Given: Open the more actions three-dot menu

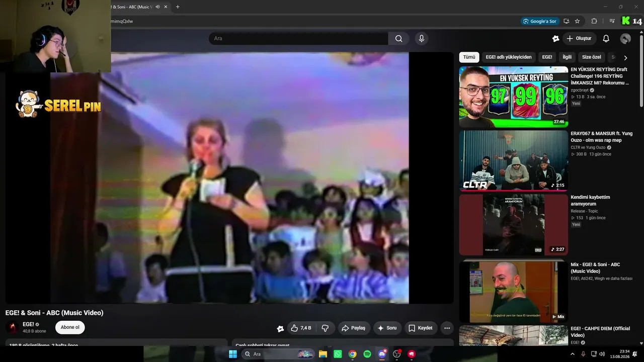Looking at the screenshot, I should [x=447, y=328].
